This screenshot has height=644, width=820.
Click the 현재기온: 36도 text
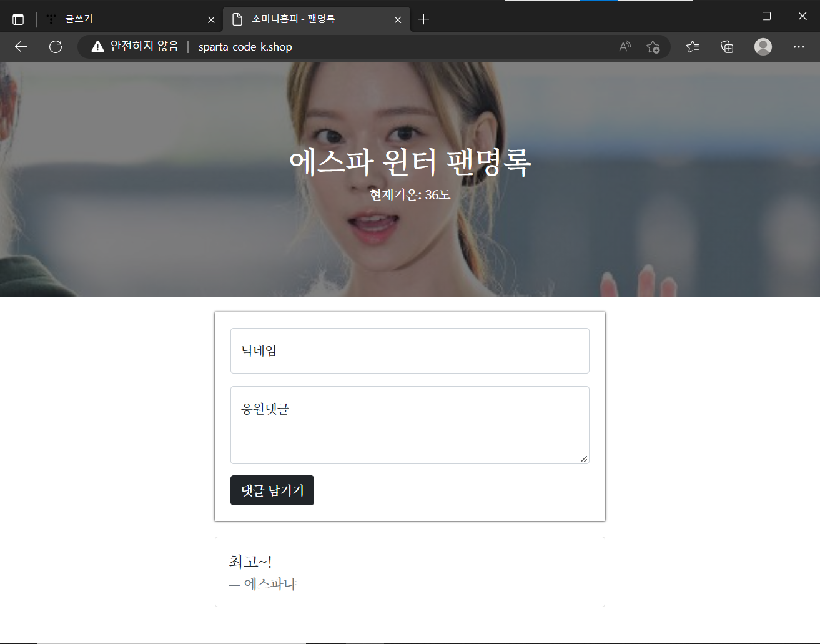[410, 194]
